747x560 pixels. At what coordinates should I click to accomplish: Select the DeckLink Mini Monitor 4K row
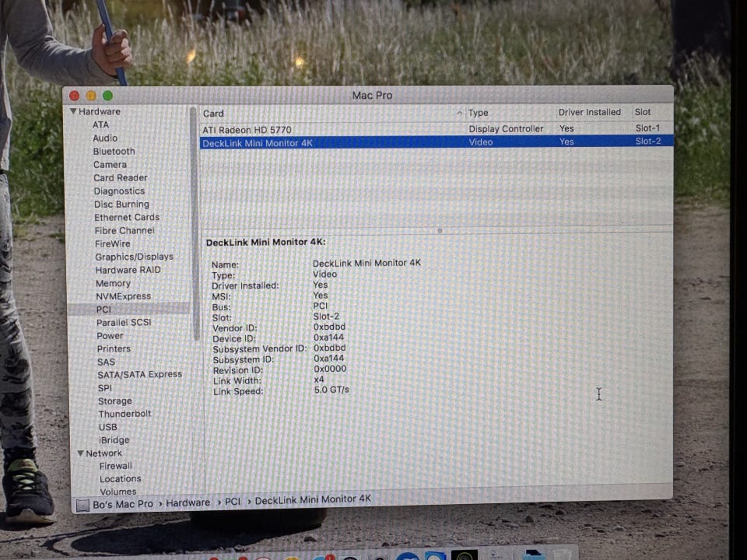[x=437, y=142]
